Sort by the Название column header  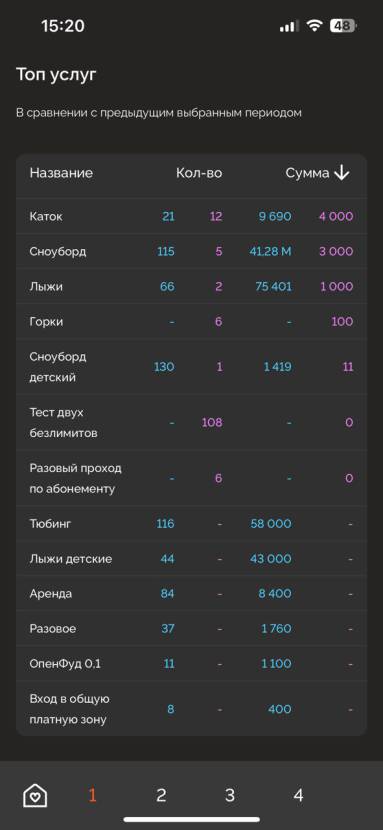click(61, 173)
